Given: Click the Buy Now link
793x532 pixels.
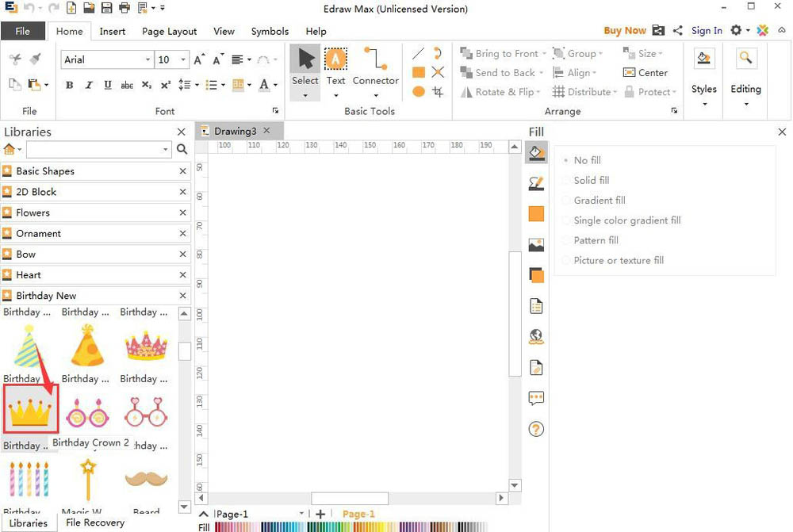Looking at the screenshot, I should (x=624, y=31).
